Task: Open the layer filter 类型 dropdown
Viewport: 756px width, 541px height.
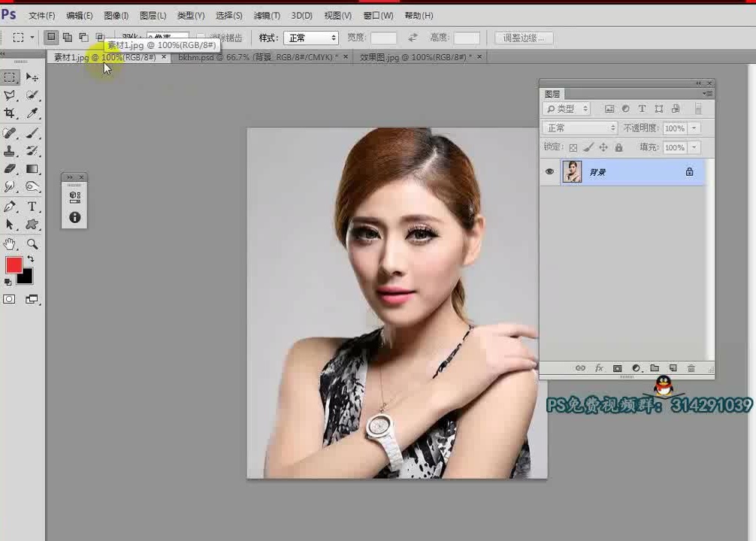Action: [567, 109]
